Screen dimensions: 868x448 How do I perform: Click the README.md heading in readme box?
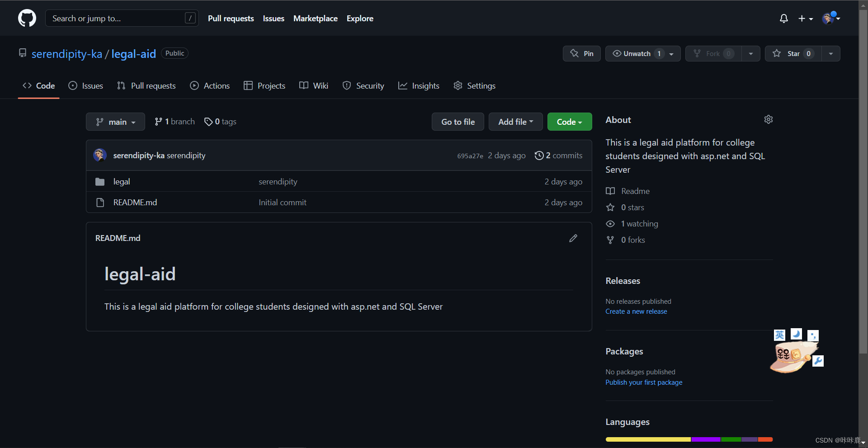tap(118, 238)
